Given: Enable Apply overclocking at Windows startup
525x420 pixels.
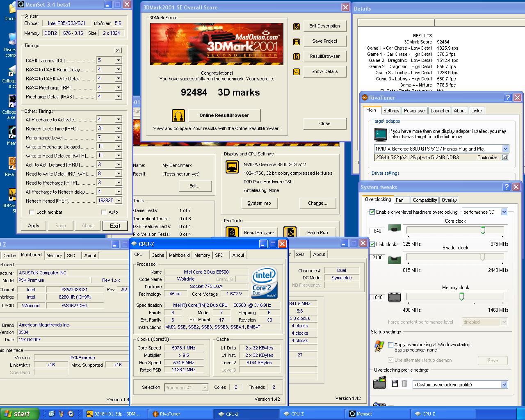Looking at the screenshot, I should pyautogui.click(x=390, y=345).
